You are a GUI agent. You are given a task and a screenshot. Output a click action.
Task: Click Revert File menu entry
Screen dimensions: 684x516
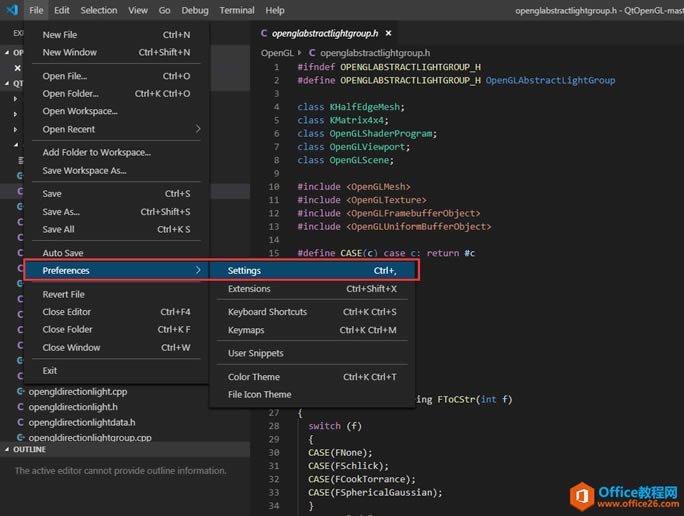click(116, 294)
